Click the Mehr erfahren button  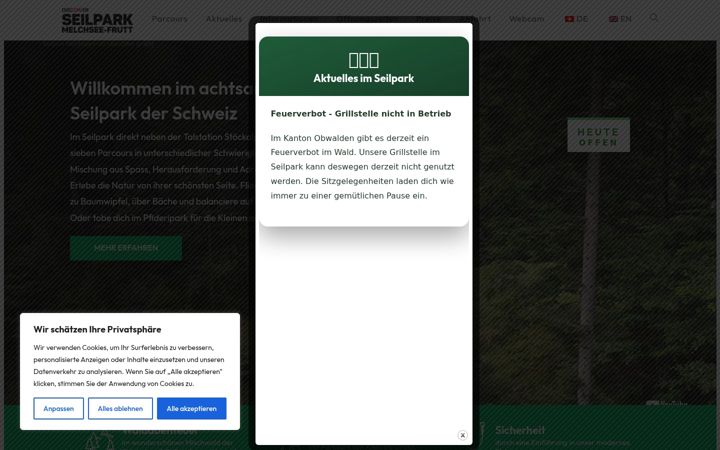(126, 248)
